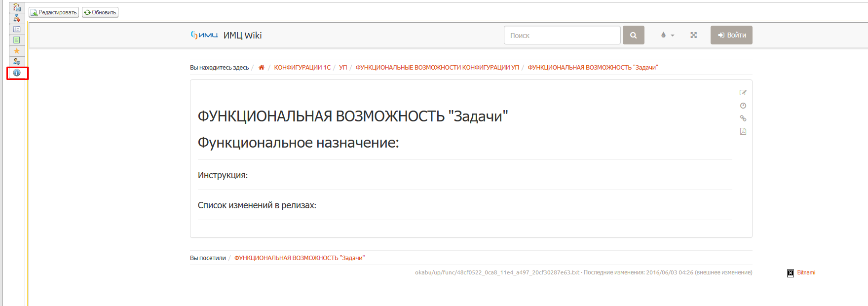This screenshot has height=306, width=868.
Task: Export page with the PDF icon
Action: click(x=743, y=131)
